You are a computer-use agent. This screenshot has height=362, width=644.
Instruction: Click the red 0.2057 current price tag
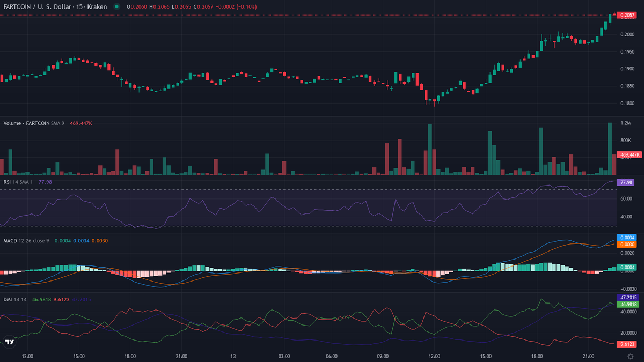pyautogui.click(x=627, y=16)
